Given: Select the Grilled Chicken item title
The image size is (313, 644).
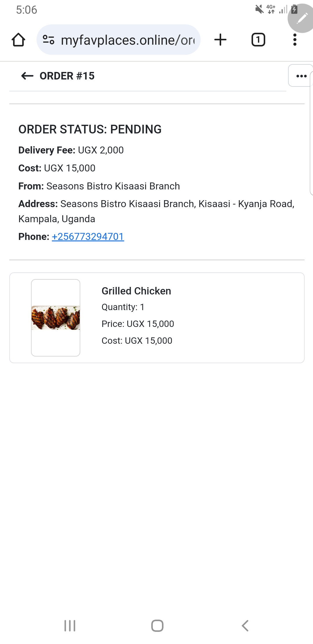Looking at the screenshot, I should 136,291.
